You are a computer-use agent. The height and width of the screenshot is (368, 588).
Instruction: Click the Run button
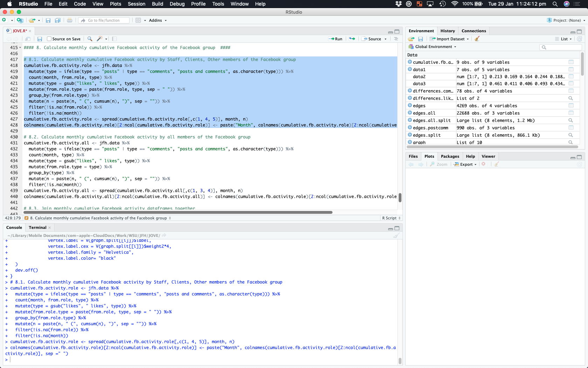point(335,39)
